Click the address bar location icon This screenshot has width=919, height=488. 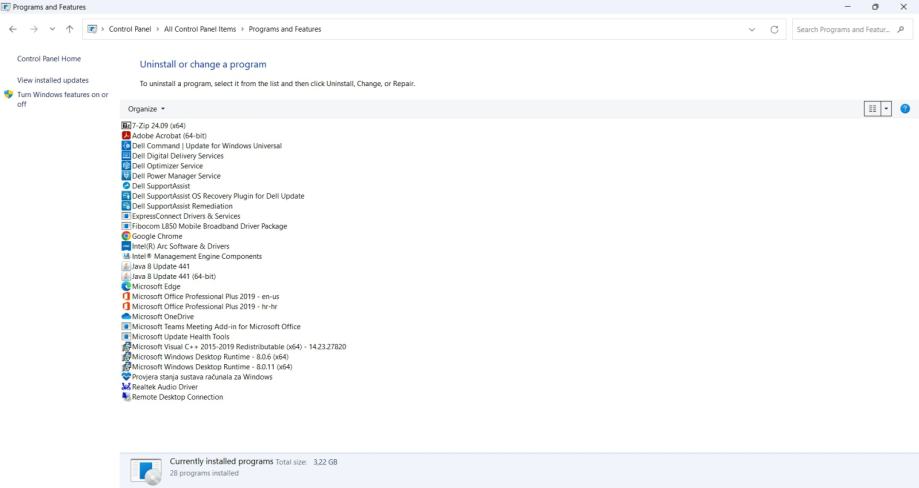pyautogui.click(x=92, y=29)
